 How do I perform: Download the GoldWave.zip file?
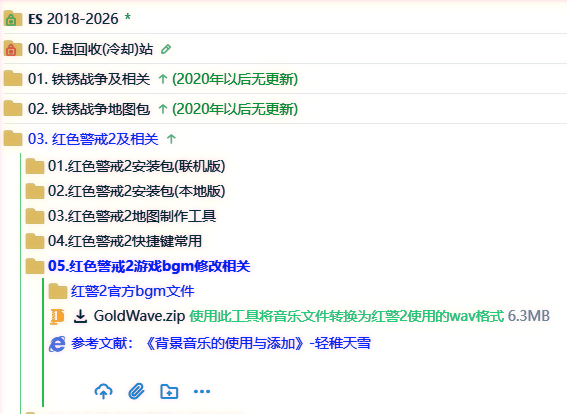click(x=139, y=316)
